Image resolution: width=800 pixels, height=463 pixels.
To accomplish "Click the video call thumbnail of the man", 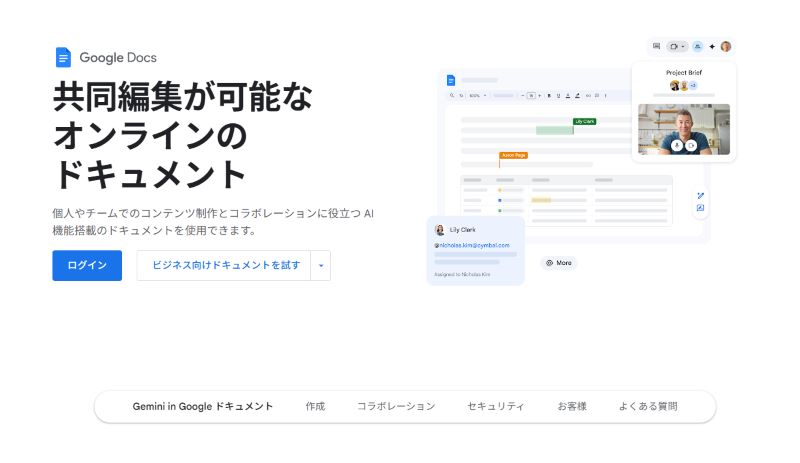I will point(684,129).
